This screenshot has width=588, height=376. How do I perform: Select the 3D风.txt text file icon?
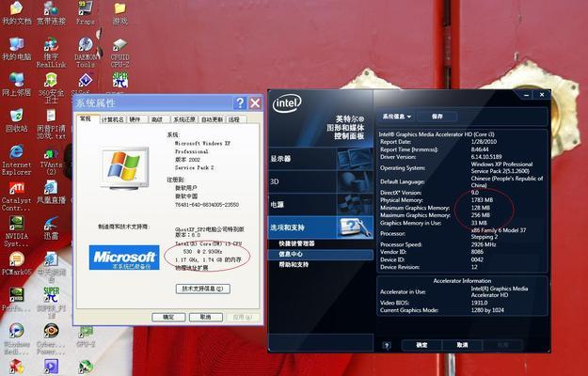(51, 124)
